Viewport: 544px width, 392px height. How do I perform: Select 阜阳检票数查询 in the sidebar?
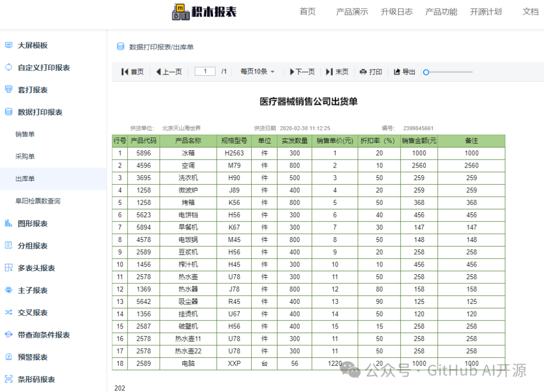[38, 201]
